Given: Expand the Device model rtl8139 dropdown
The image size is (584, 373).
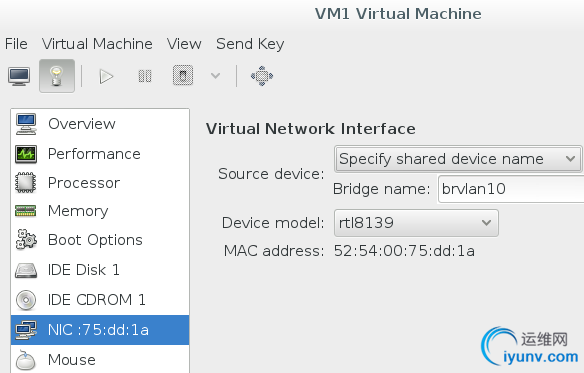Looking at the screenshot, I should point(416,223).
